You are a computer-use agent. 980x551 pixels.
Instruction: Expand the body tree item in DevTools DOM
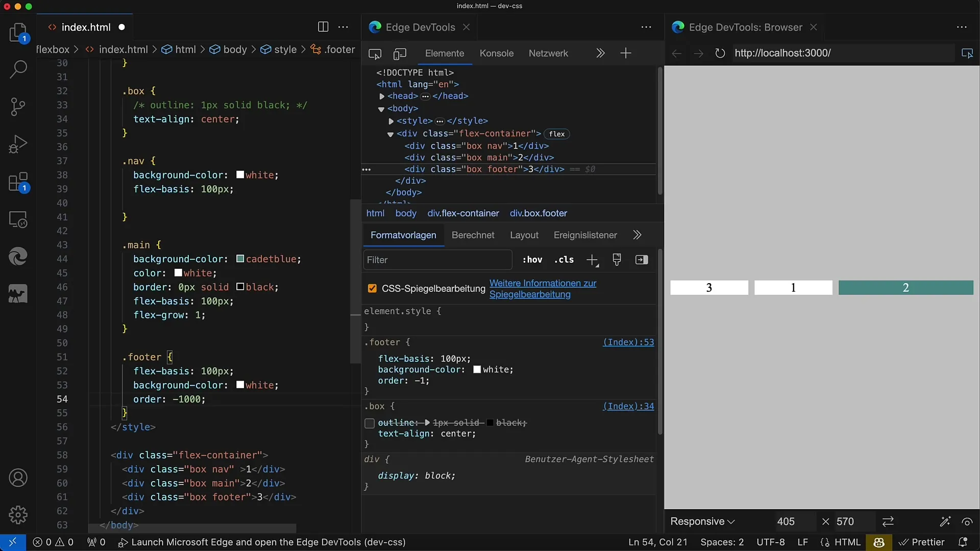pyautogui.click(x=381, y=108)
